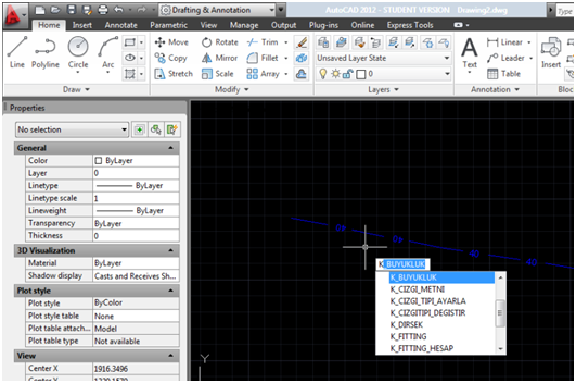Open the Output ribbon tab

coord(283,25)
